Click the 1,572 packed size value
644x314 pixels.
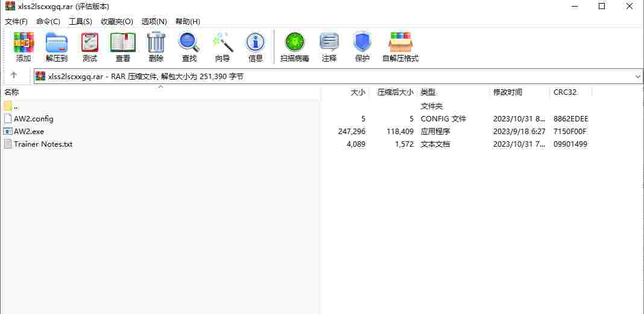coord(404,144)
